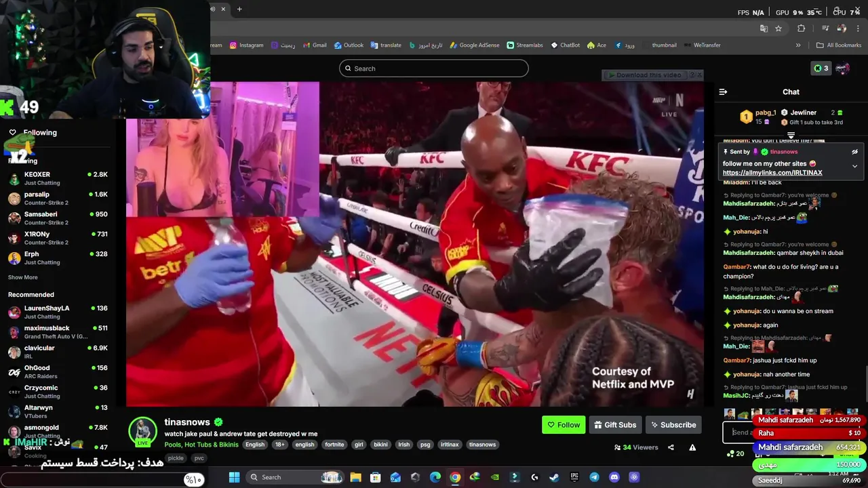The width and height of the screenshot is (868, 488).
Task: Close the current browser tab
Action: point(223,9)
